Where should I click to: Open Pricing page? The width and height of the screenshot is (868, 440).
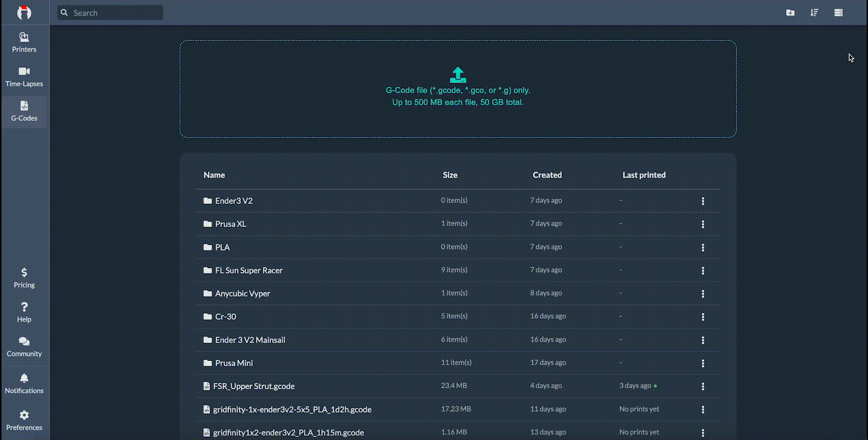[24, 278]
